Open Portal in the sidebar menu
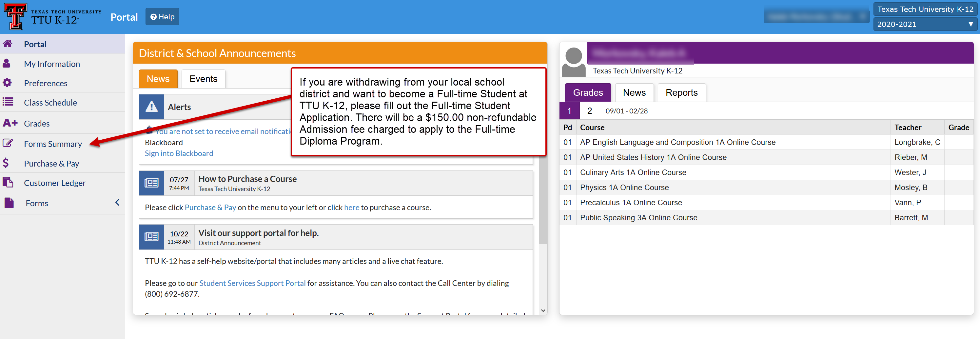The image size is (980, 339). point(62,44)
